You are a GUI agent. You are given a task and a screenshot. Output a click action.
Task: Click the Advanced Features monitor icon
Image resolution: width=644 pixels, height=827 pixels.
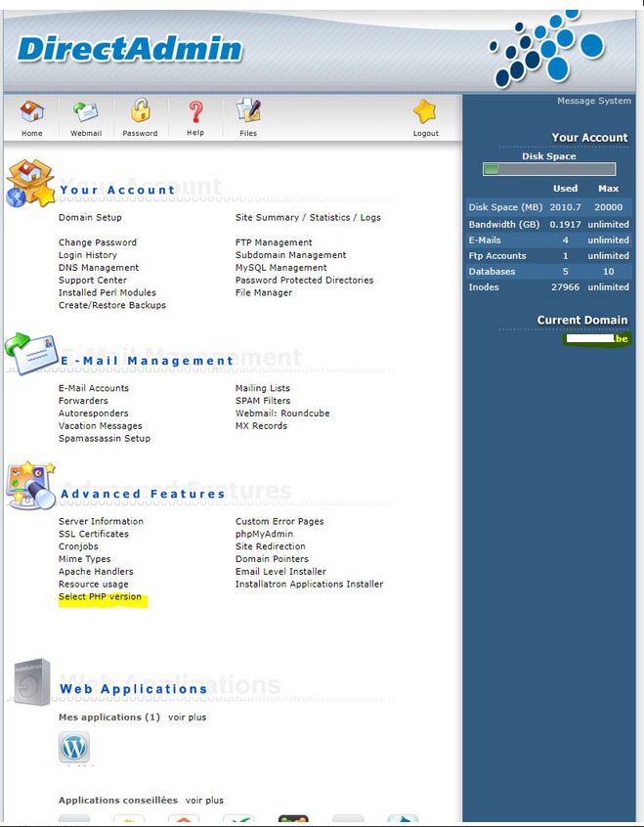tap(30, 486)
